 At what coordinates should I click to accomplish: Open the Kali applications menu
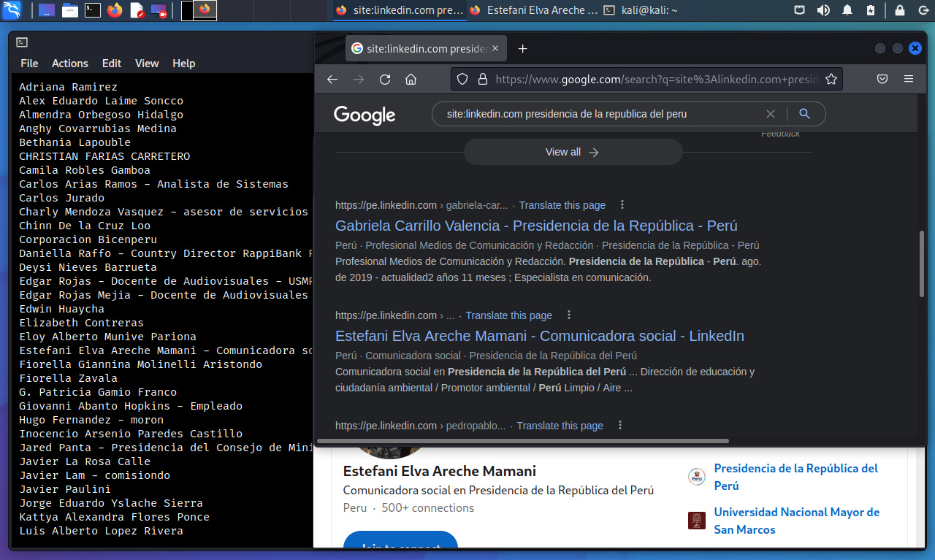(x=12, y=10)
